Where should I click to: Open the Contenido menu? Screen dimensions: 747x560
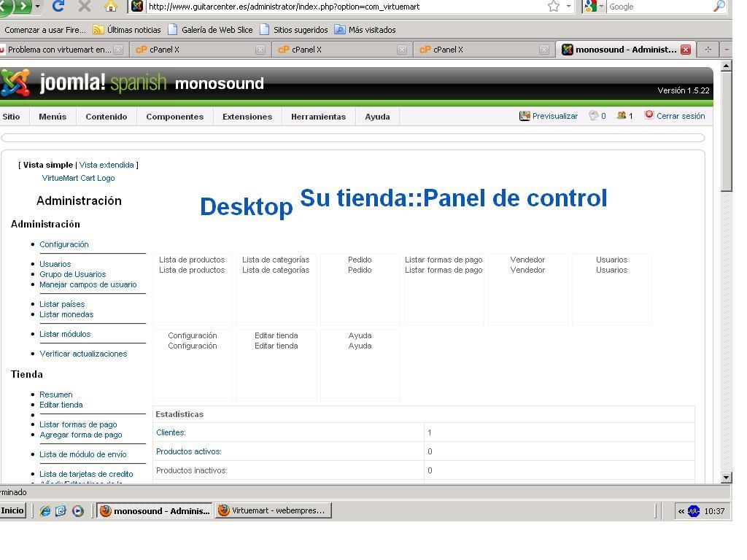coord(107,117)
